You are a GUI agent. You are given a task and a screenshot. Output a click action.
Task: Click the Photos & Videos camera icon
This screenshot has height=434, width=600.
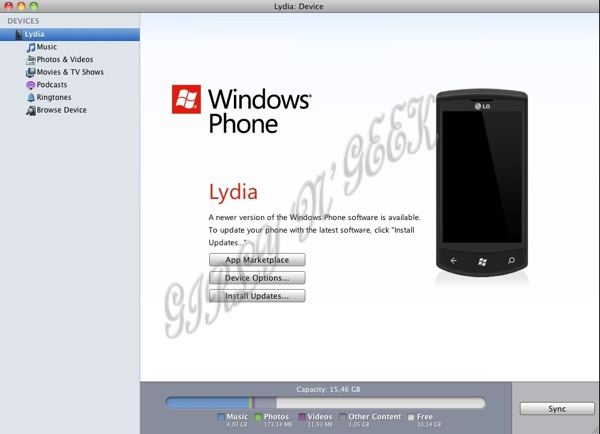point(31,60)
